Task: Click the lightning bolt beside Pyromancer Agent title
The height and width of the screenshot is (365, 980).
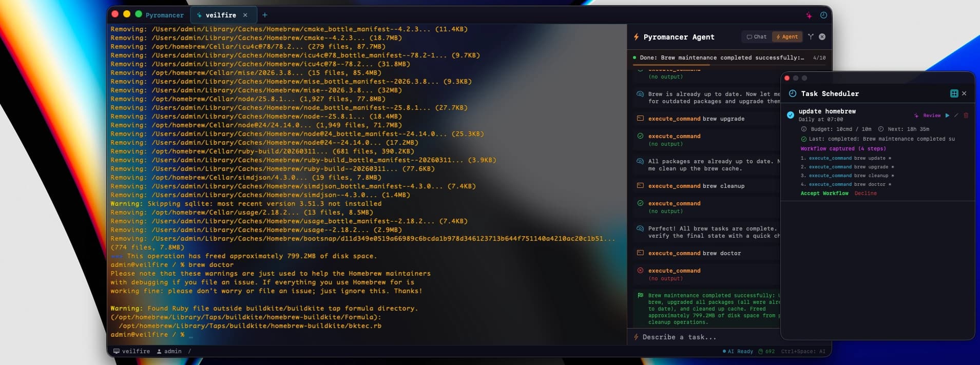Action: point(636,37)
